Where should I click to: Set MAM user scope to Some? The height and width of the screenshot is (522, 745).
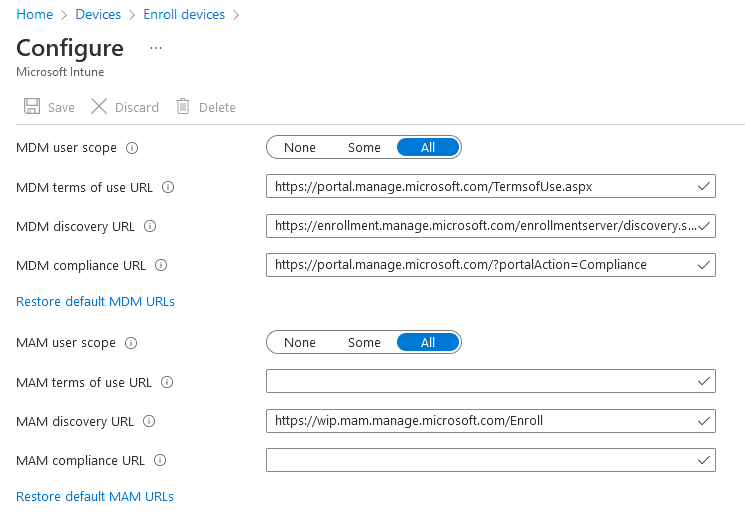click(364, 342)
